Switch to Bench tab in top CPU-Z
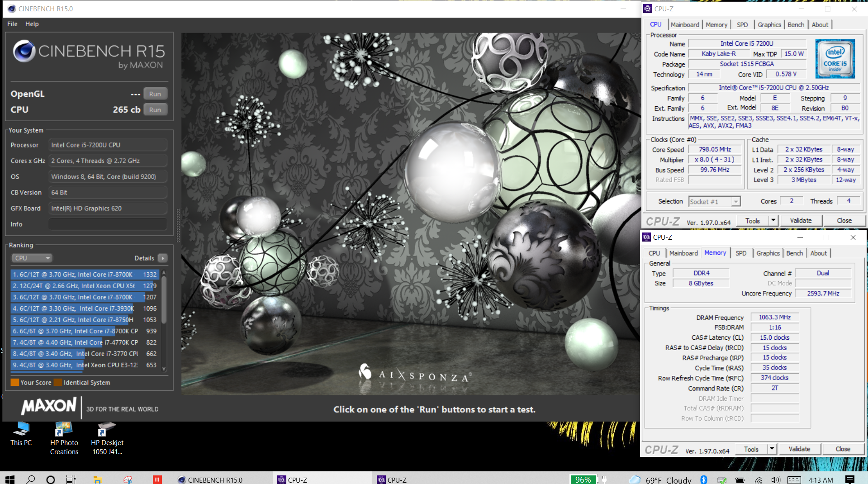This screenshot has width=868, height=484. tap(796, 25)
